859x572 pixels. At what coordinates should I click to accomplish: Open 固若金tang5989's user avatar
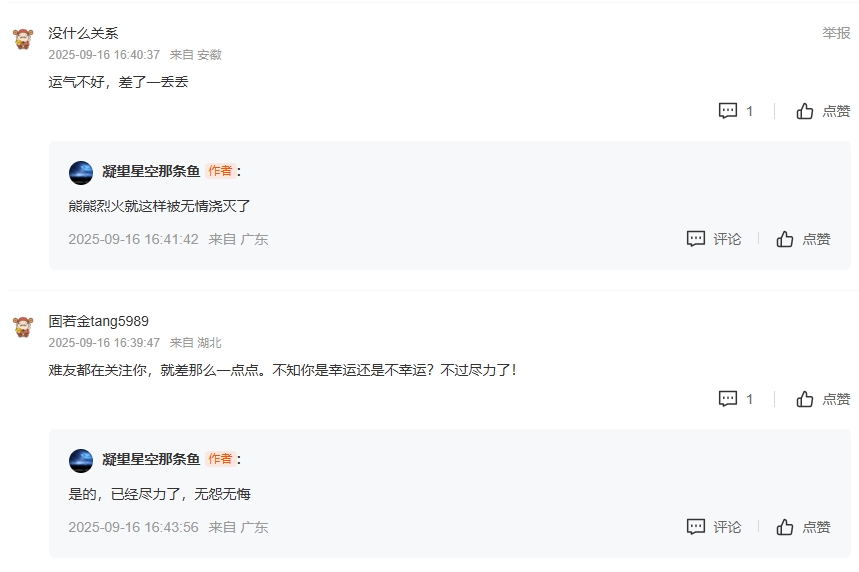(23, 327)
